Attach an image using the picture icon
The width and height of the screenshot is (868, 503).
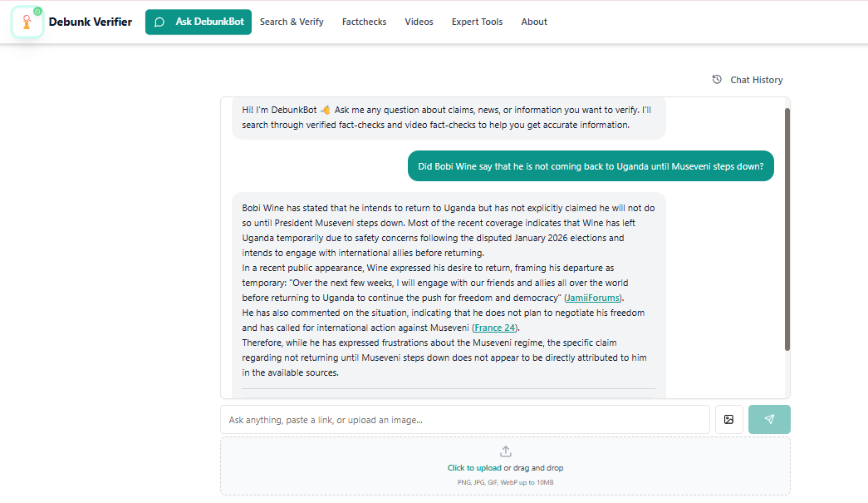tap(729, 420)
